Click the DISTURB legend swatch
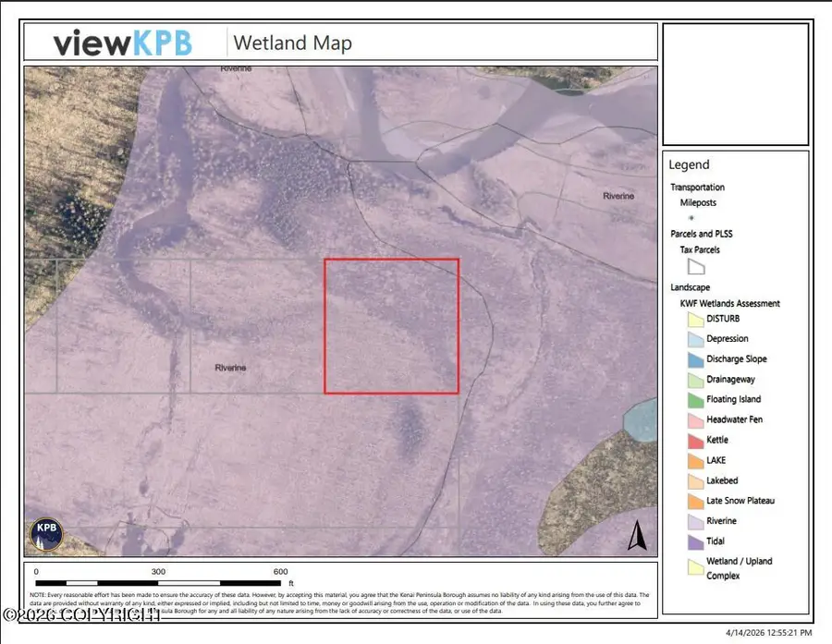This screenshot has height=644, width=832. (x=695, y=319)
